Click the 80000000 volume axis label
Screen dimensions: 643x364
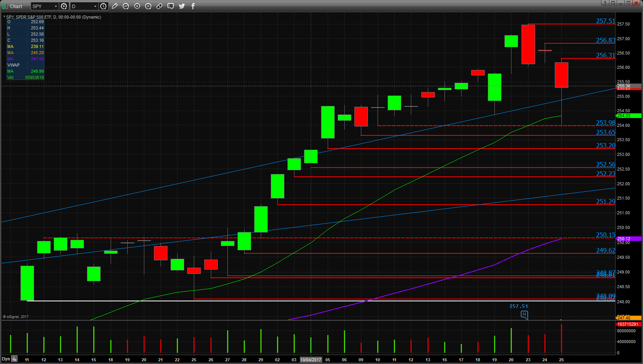click(x=626, y=331)
